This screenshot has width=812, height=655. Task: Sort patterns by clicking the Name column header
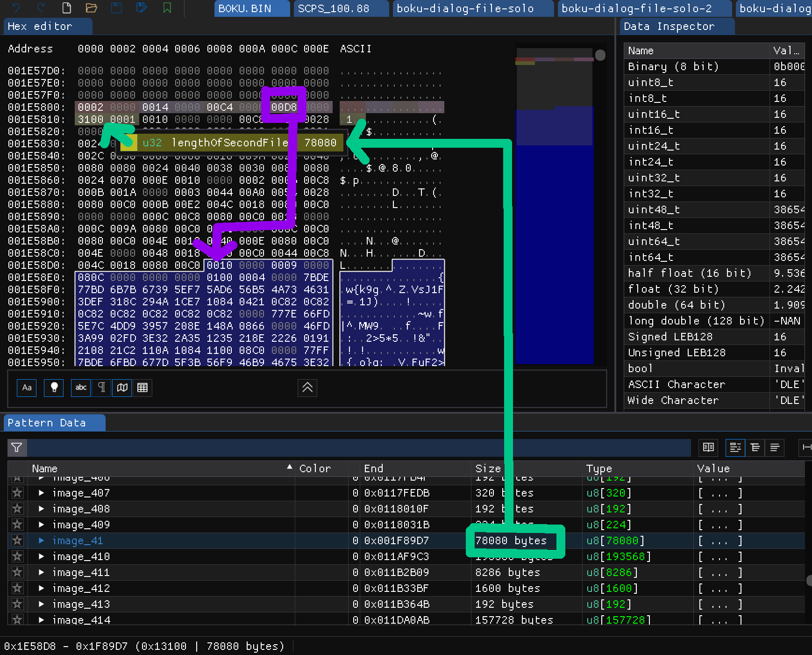[x=44, y=468]
